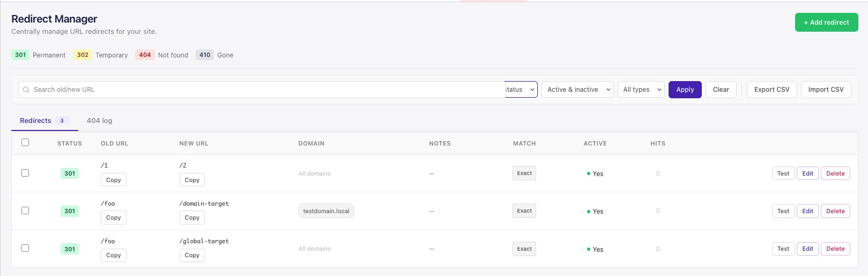The image size is (868, 276).
Task: Open the status filter dropdown
Action: pyautogui.click(x=521, y=90)
